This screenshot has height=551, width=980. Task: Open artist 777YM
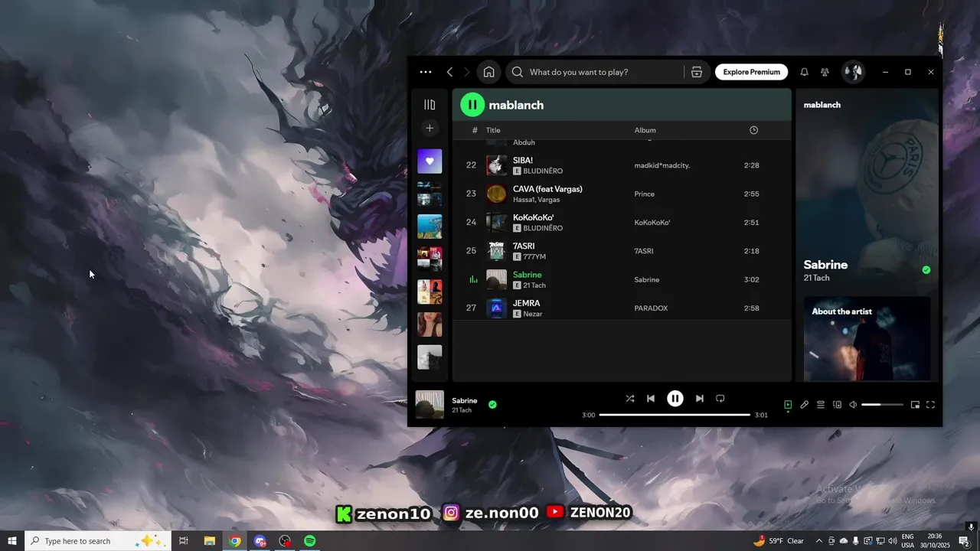534,257
